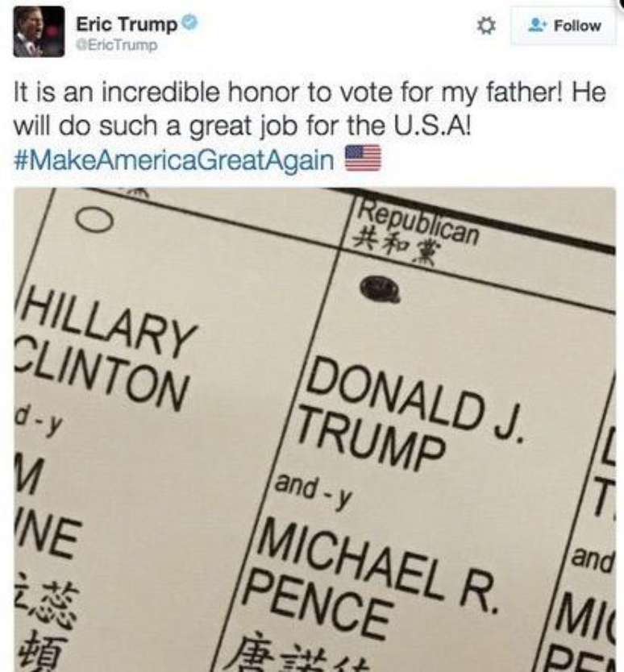
Task: Click Eric Trump's profile avatar
Action: [39, 32]
